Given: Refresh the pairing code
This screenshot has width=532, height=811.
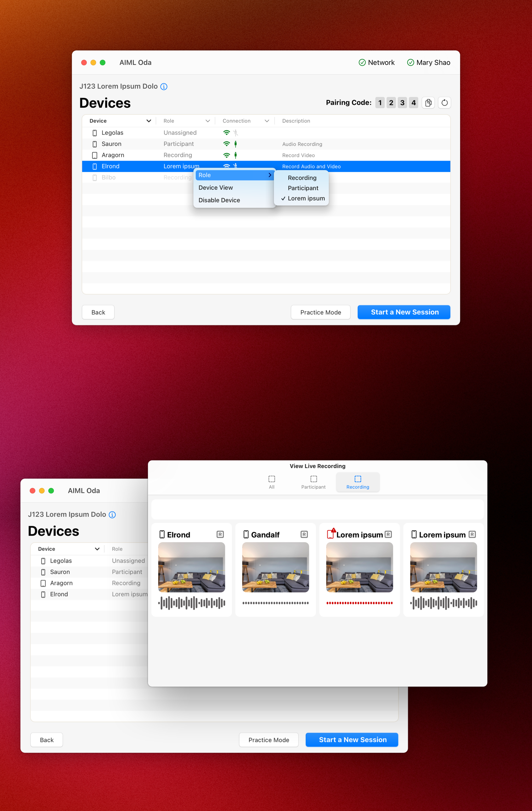Looking at the screenshot, I should (x=444, y=103).
